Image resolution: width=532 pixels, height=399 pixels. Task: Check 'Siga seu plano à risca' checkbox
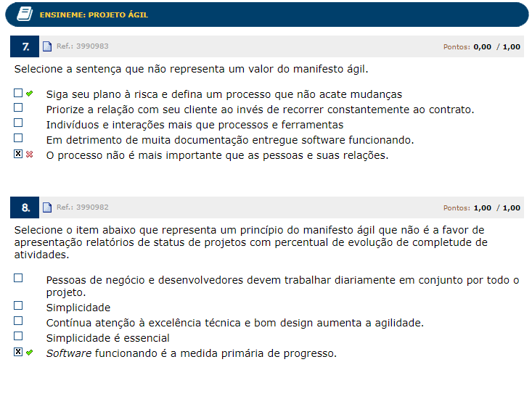click(18, 94)
